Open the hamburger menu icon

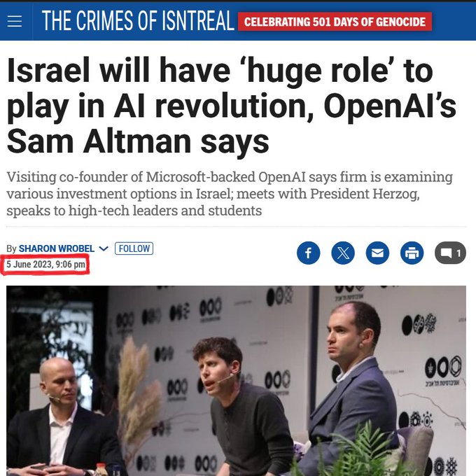[14, 21]
